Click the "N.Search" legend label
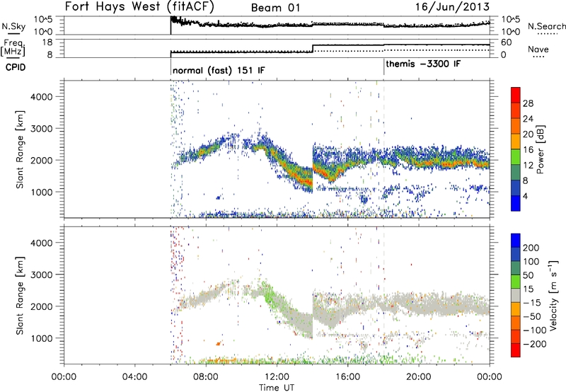Screen dimensions: 566x392 (x=547, y=26)
